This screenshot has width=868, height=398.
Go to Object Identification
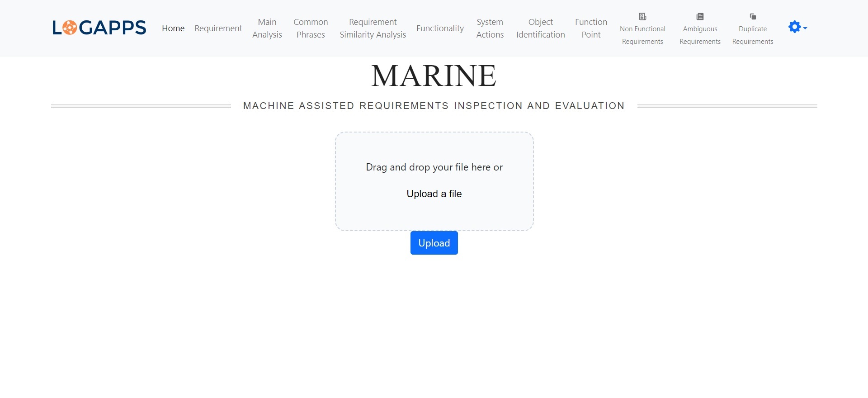click(x=540, y=28)
